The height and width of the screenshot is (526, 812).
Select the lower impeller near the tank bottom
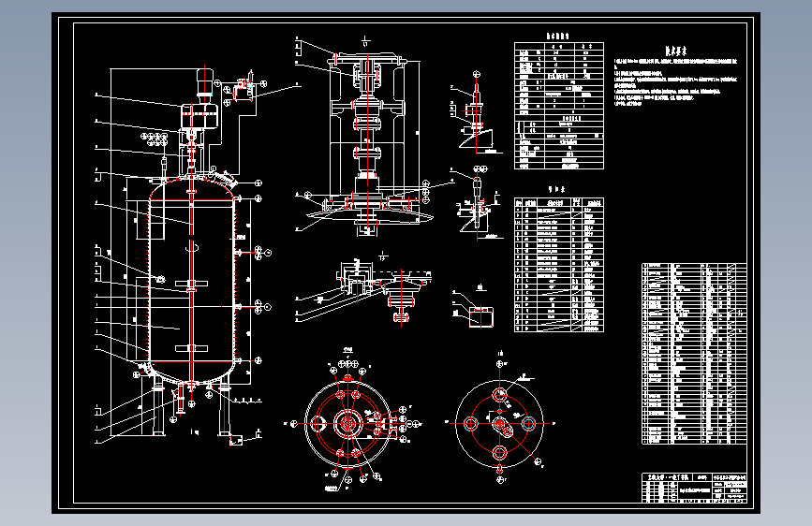point(191,348)
